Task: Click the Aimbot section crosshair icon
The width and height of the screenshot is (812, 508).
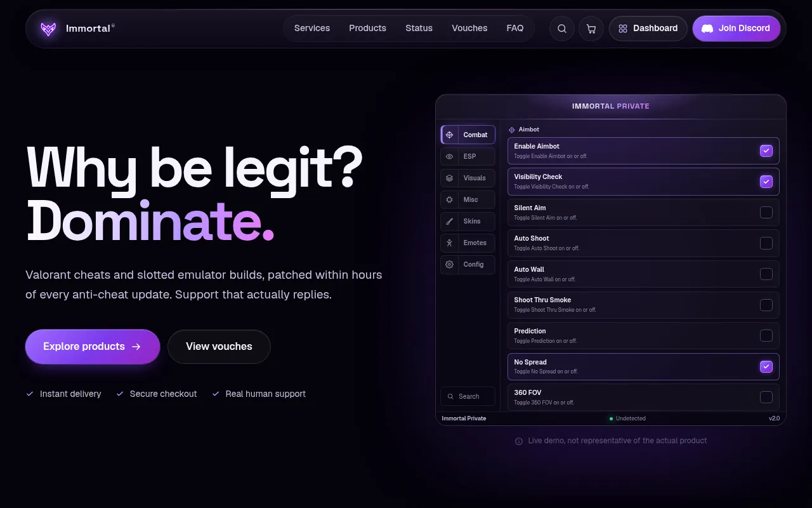Action: click(x=512, y=130)
